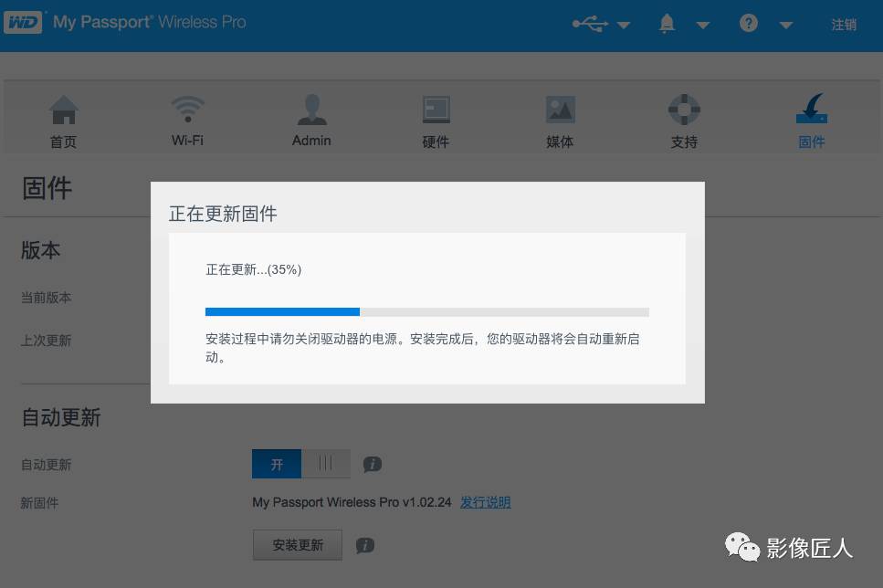The height and width of the screenshot is (588, 883).
Task: Open the Admin panel icon
Action: (x=310, y=119)
